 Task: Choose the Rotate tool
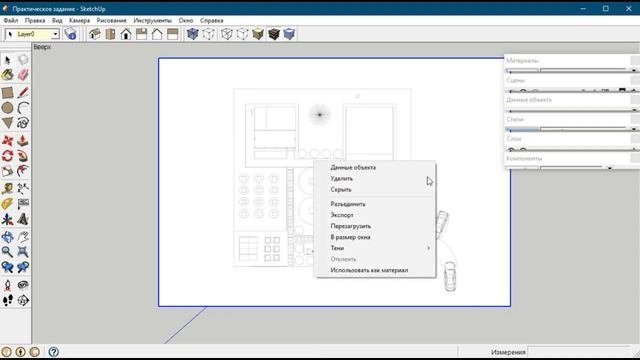7,156
